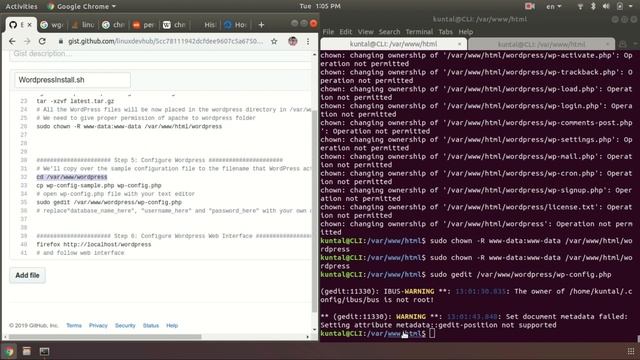Open the Security footer link

(x=125, y=325)
